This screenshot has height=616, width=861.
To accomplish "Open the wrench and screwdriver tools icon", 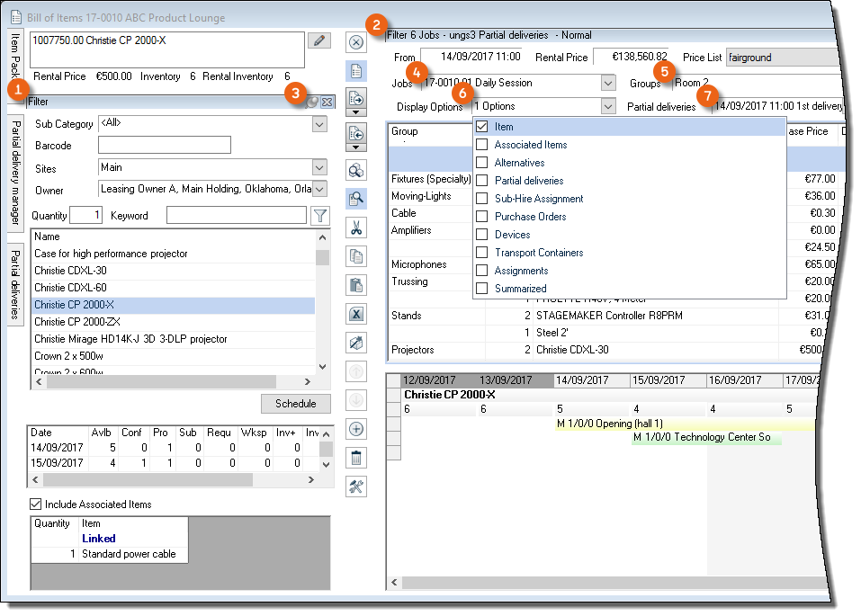I will tap(355, 487).
